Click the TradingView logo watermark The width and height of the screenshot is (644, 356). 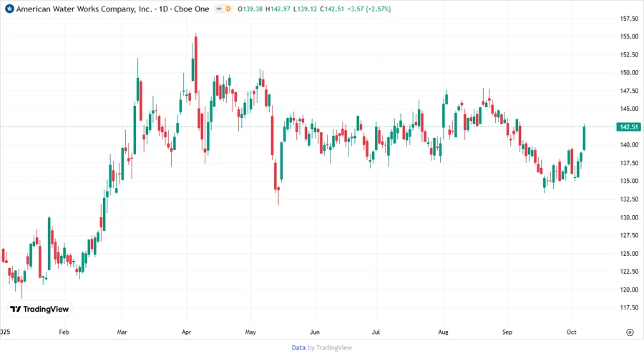[39, 309]
